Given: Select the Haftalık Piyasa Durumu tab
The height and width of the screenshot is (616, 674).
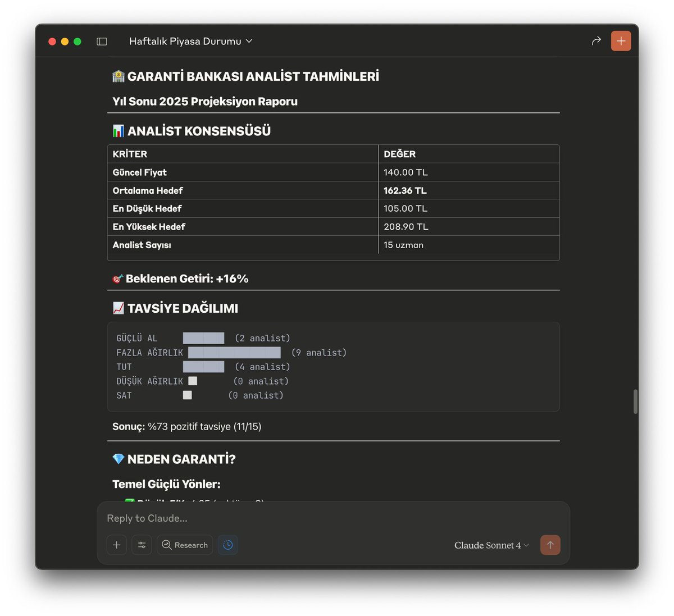Looking at the screenshot, I should tap(185, 41).
